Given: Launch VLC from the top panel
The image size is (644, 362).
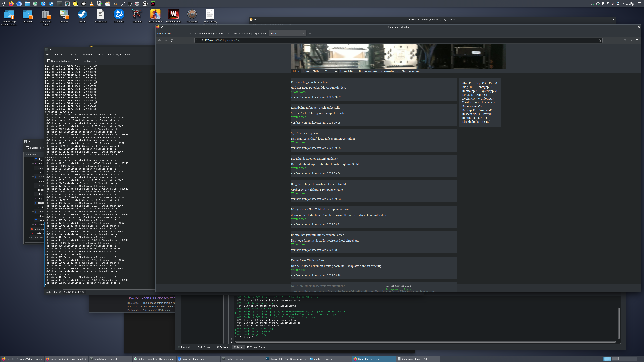Looking at the screenshot, I should pos(92,4).
